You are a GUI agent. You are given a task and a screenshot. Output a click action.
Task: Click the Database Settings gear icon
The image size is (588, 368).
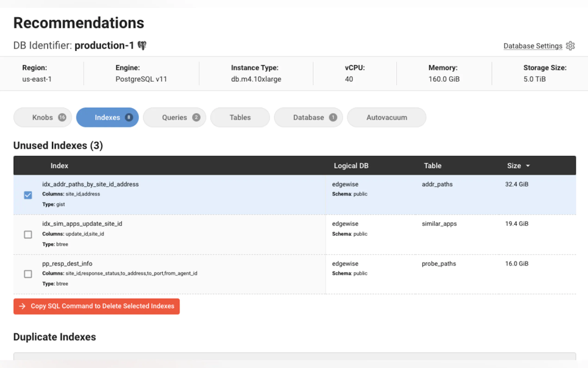(570, 46)
